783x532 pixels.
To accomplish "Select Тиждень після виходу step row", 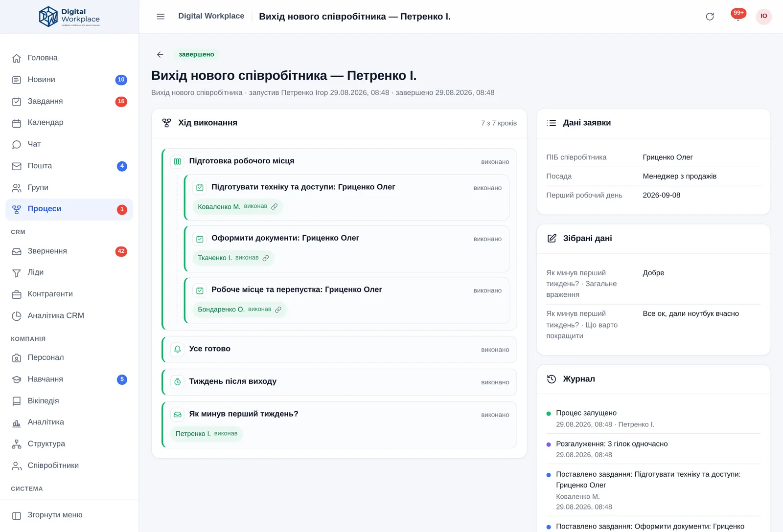I will tap(339, 382).
